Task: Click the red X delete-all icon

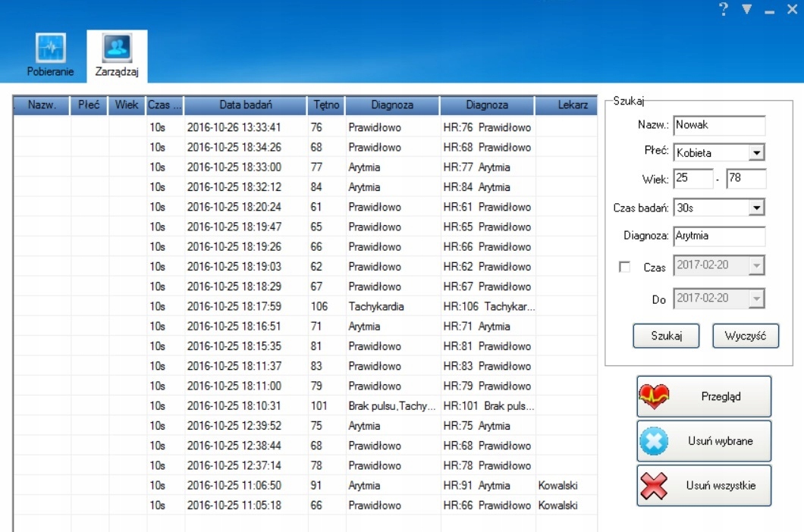Action: point(654,485)
